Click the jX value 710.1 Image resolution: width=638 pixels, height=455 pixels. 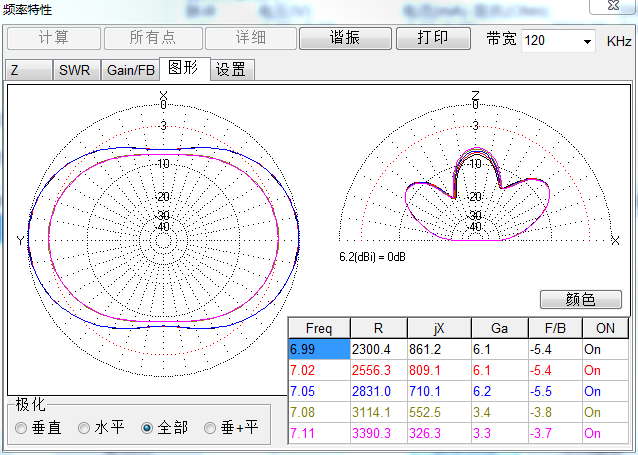tap(439, 392)
